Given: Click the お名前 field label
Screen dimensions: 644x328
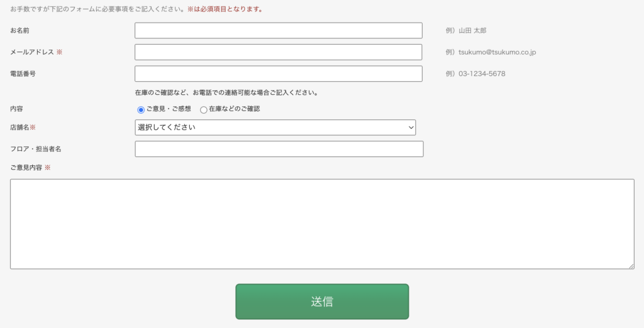Looking at the screenshot, I should click(x=19, y=31).
